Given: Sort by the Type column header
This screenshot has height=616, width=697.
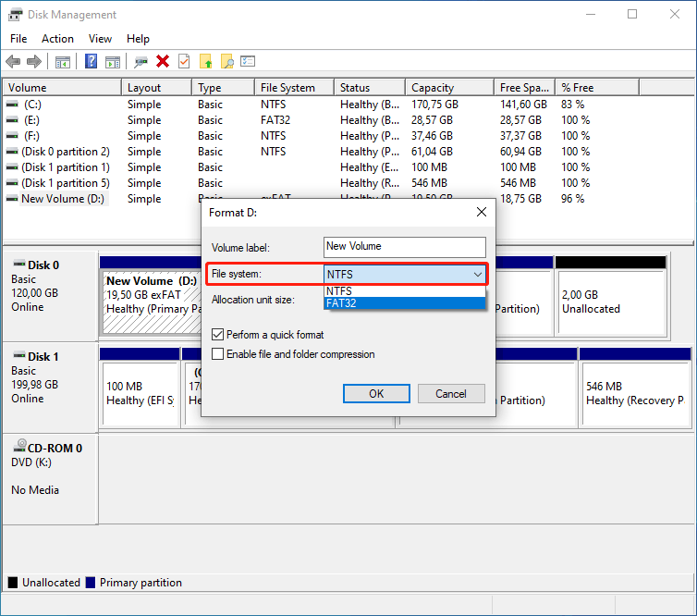Looking at the screenshot, I should (224, 88).
